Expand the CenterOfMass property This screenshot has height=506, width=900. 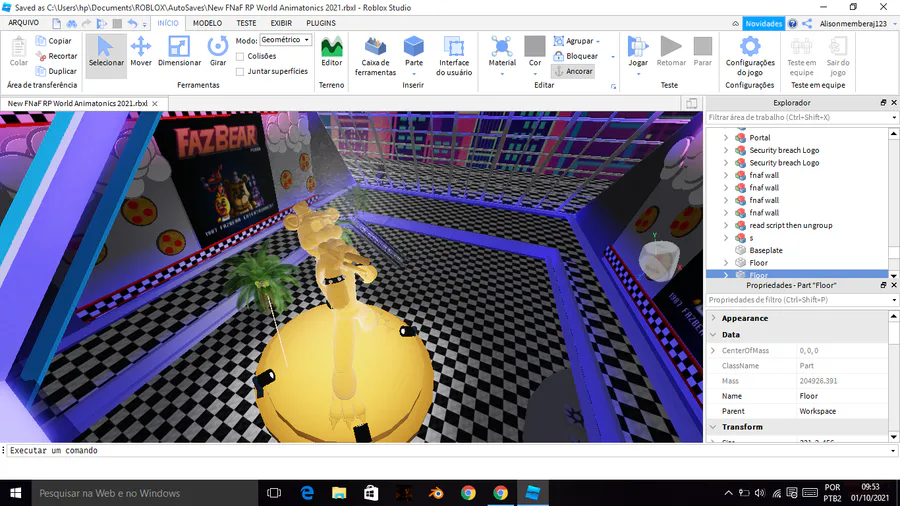pos(713,351)
